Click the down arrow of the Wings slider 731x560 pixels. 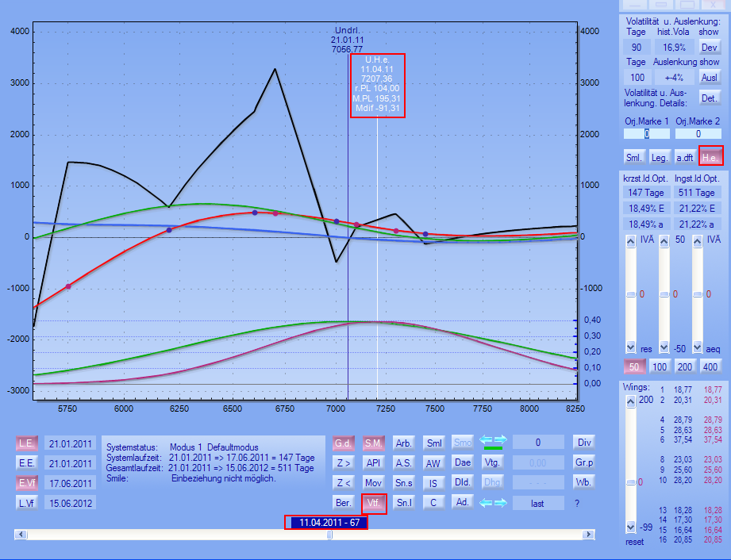pos(631,527)
